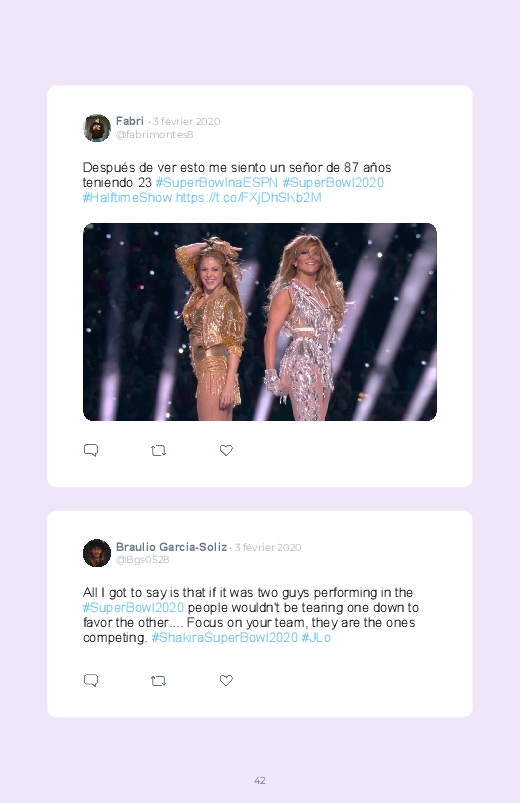Viewport: 520px width, 803px height.
Task: Open the #SuperBowlnaESPN hashtag
Action: [x=217, y=183]
